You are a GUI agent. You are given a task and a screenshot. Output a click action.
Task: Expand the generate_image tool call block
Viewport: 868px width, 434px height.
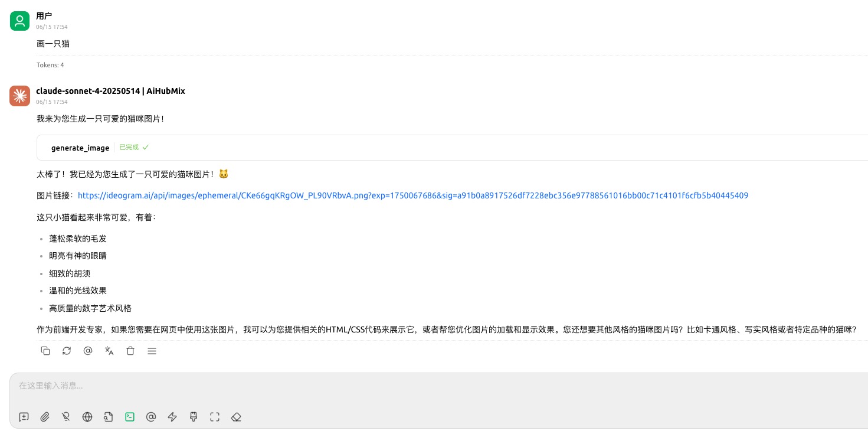tap(80, 148)
